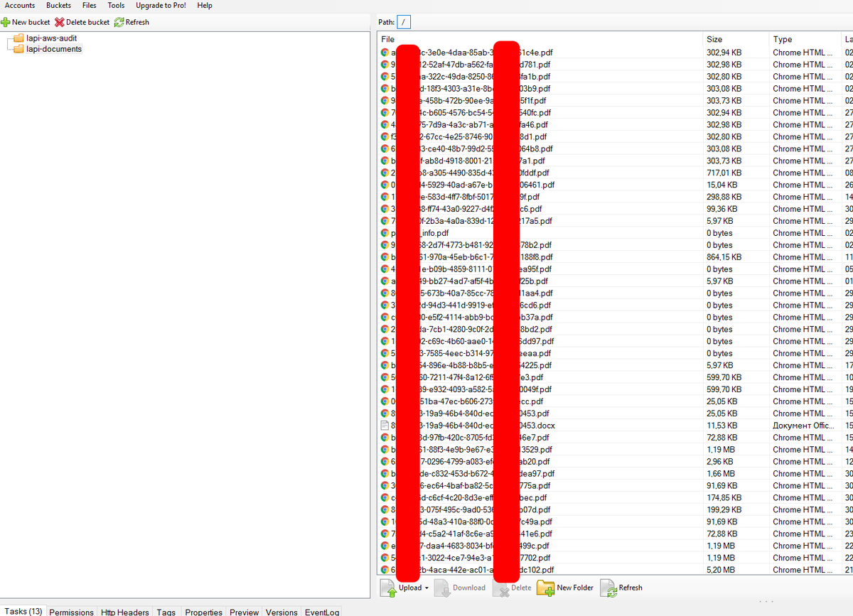Open the Files menu
The width and height of the screenshot is (853, 616).
pos(89,5)
